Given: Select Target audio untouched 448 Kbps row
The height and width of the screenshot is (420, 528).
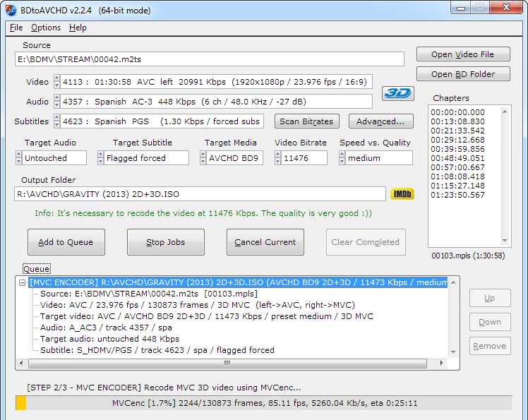Looking at the screenshot, I should coord(110,339).
